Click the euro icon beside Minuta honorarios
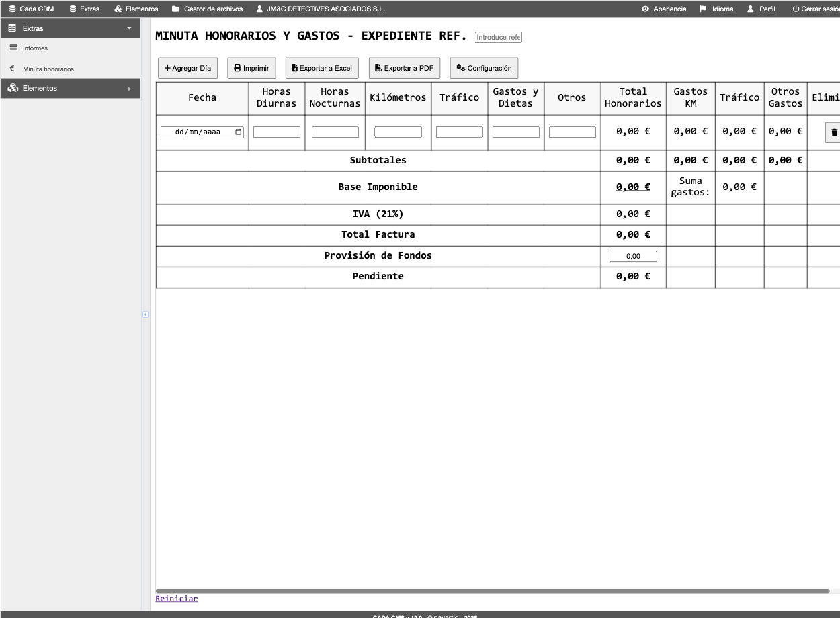The image size is (840, 618). tap(12, 69)
